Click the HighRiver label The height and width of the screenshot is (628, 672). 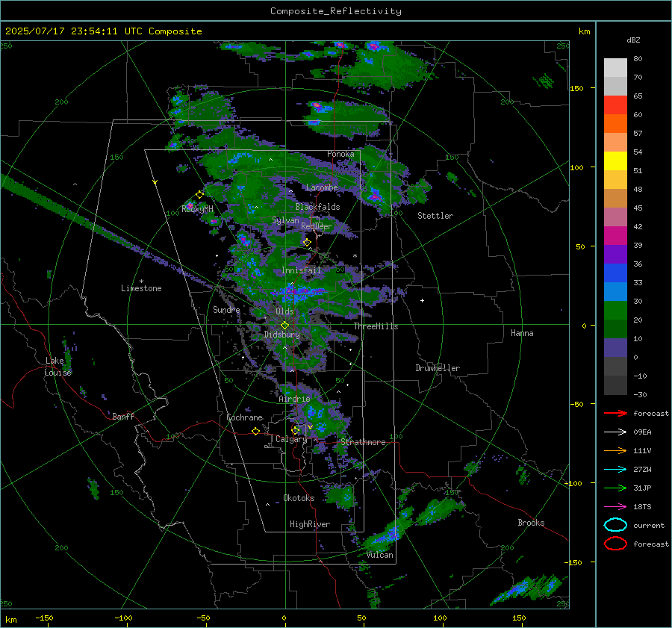pos(310,524)
